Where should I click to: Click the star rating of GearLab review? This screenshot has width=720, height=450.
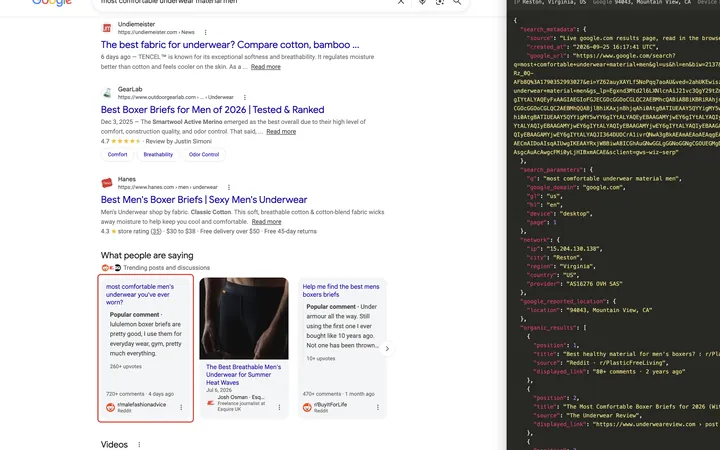[125, 141]
